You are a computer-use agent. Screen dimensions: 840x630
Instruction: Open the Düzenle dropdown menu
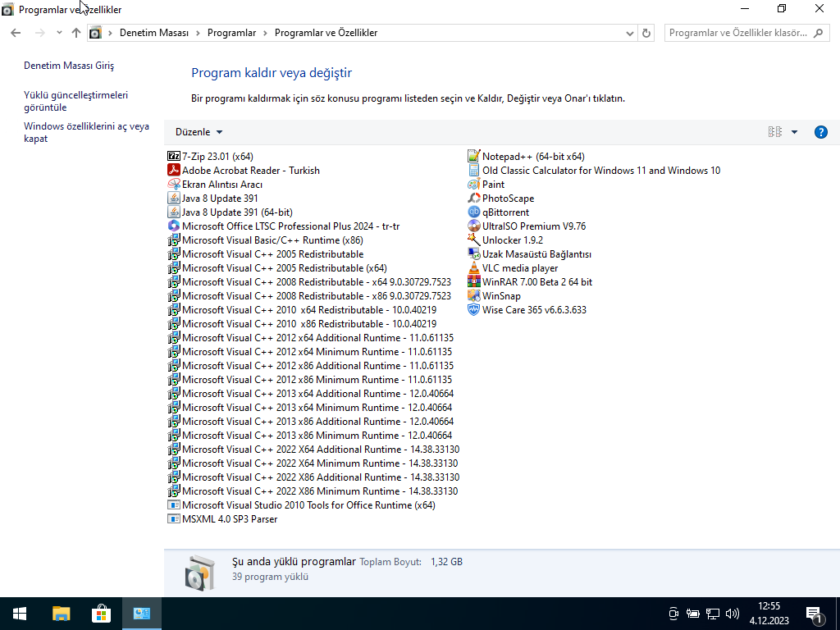199,132
